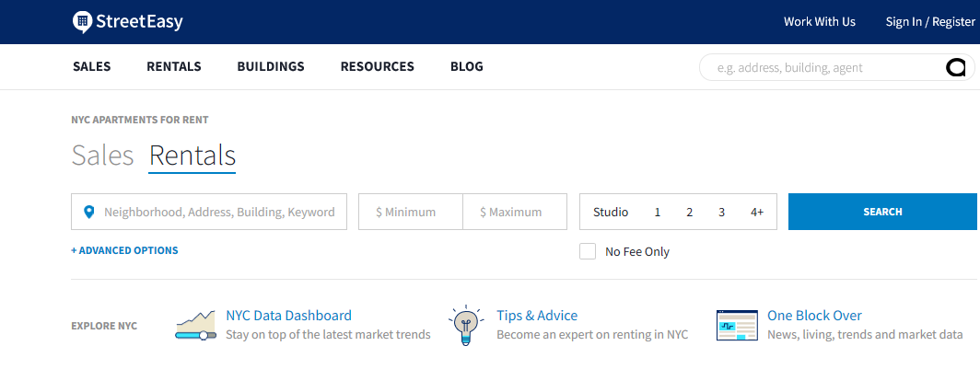
Task: Open Work With Us link
Action: (820, 22)
